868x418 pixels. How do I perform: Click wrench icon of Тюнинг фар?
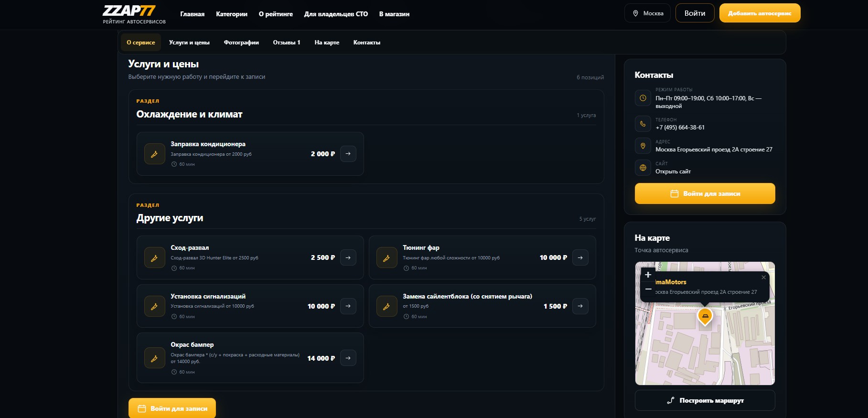[387, 257]
